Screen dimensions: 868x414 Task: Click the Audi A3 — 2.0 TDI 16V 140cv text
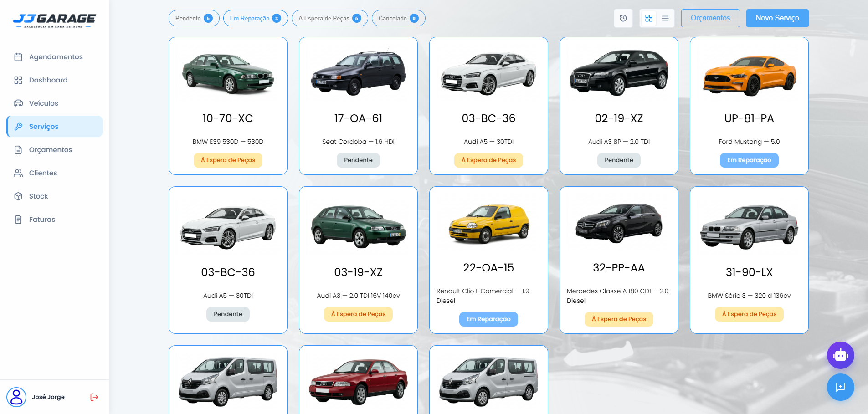click(358, 296)
